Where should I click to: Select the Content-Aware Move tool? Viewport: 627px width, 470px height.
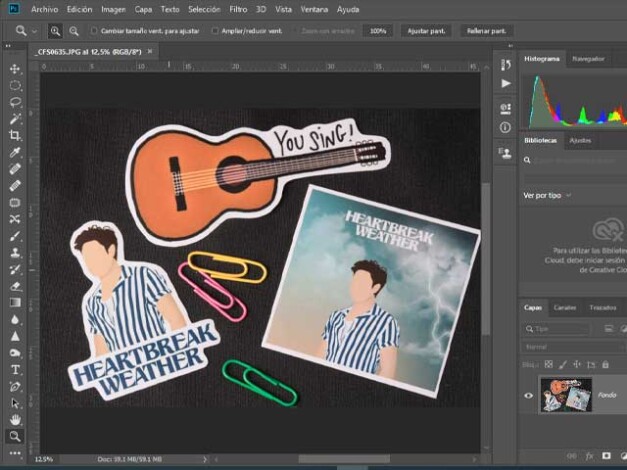click(15, 219)
